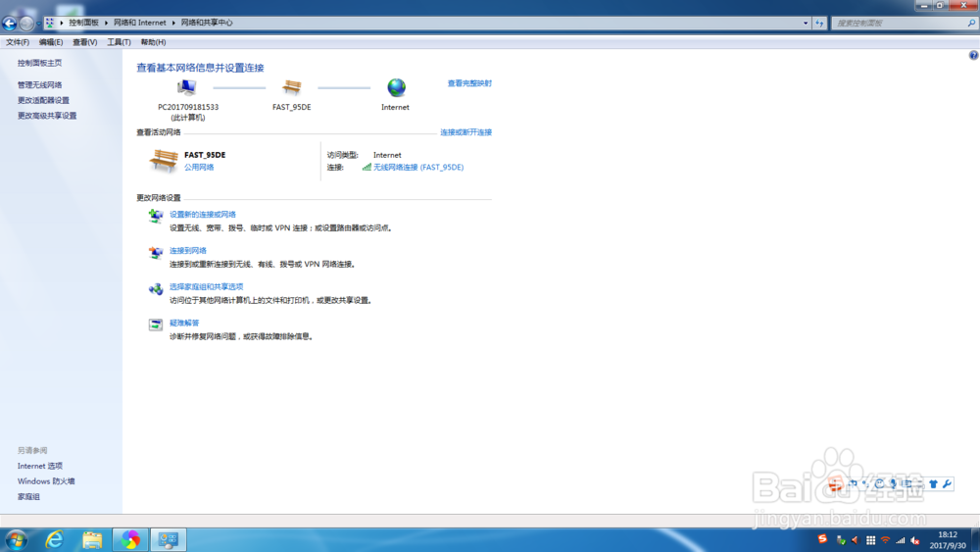Select the large FAST_95DE active network bench icon
Image resolution: width=980 pixels, height=552 pixels.
[163, 161]
